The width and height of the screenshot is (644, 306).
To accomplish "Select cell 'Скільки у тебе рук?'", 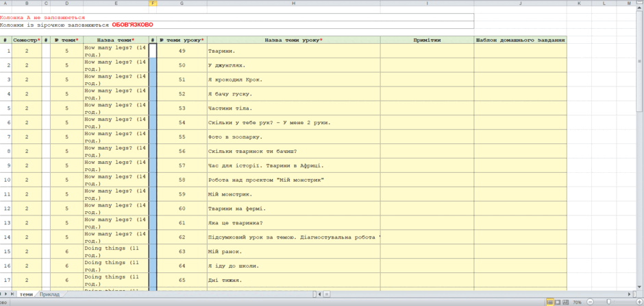I will [x=293, y=123].
